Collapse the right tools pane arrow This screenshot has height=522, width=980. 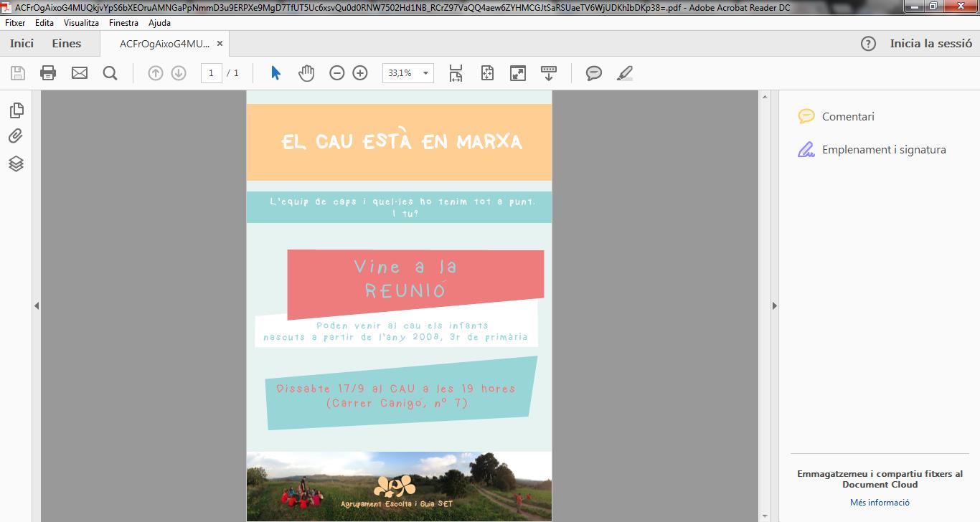pos(774,306)
